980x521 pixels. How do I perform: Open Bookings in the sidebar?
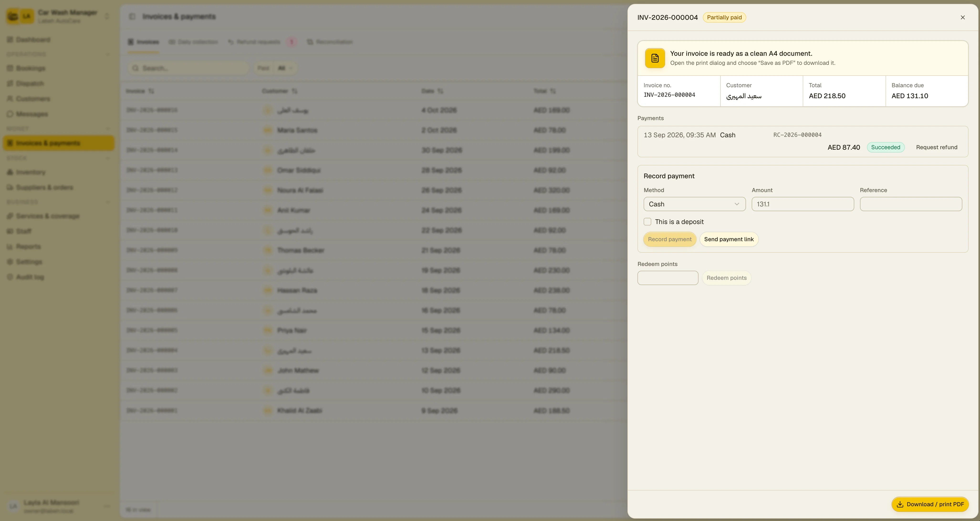[59, 68]
